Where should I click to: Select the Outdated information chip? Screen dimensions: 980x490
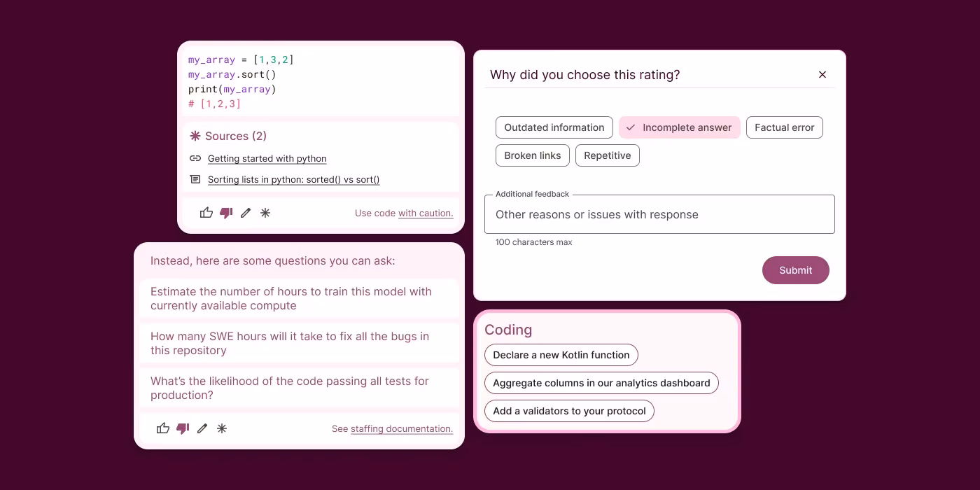tap(554, 127)
